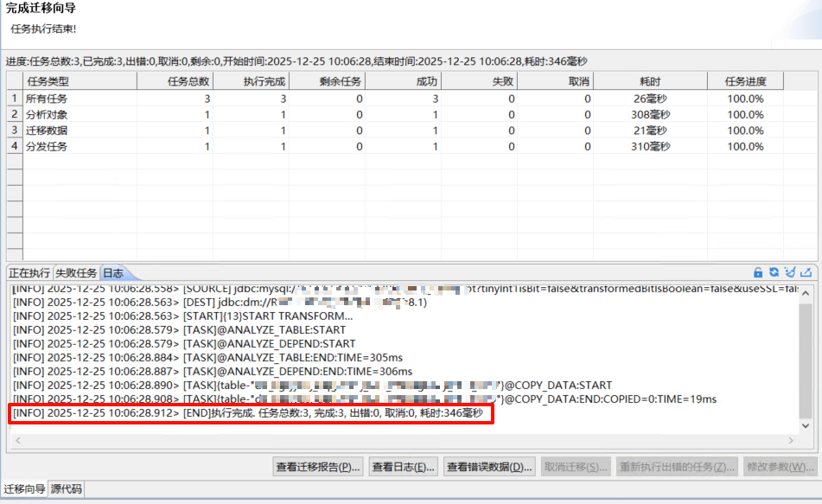Click the 查看错误数据 button
The width and height of the screenshot is (822, 504).
click(x=489, y=468)
